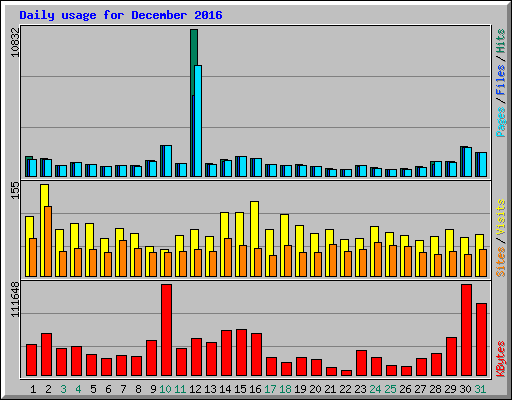Click day label 29 on the x-axis

click(450, 389)
